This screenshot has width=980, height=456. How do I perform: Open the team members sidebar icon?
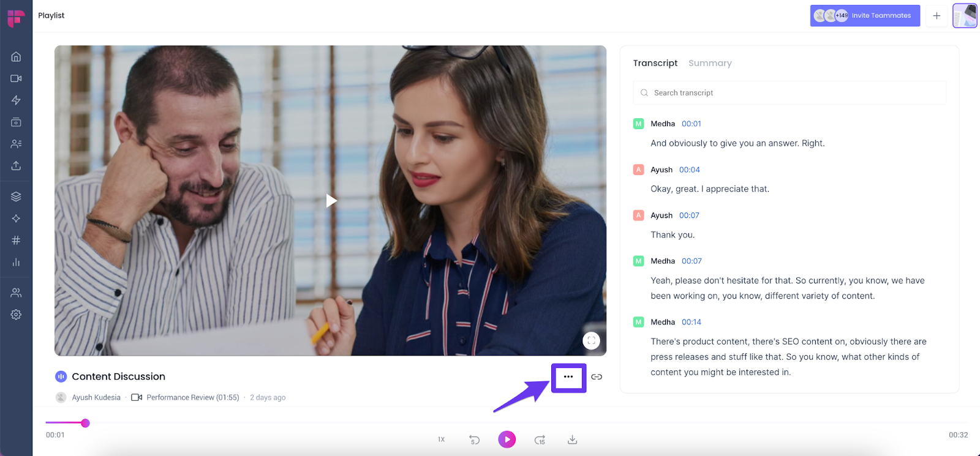click(16, 293)
